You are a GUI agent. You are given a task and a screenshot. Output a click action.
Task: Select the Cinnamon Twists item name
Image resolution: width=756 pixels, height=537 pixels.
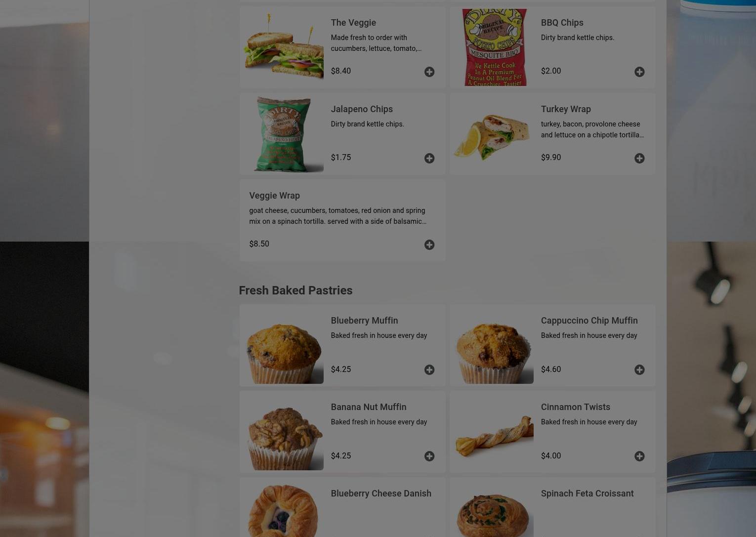coord(575,407)
